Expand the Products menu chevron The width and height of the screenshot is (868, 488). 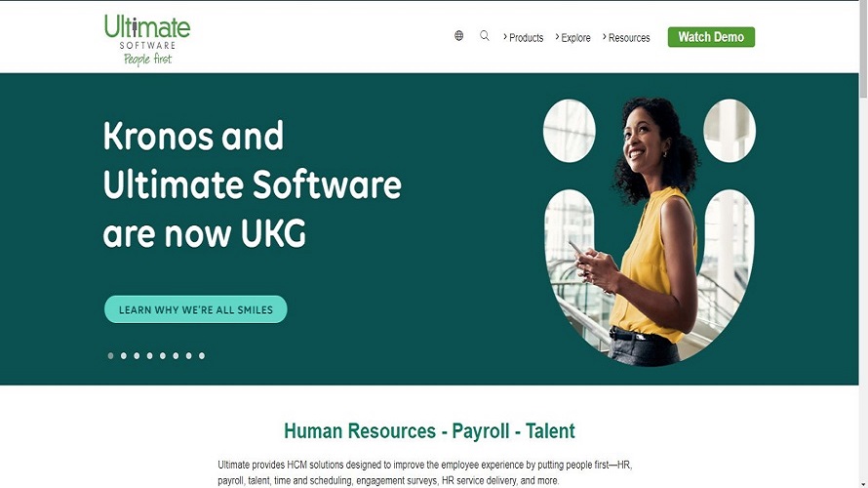pos(505,36)
